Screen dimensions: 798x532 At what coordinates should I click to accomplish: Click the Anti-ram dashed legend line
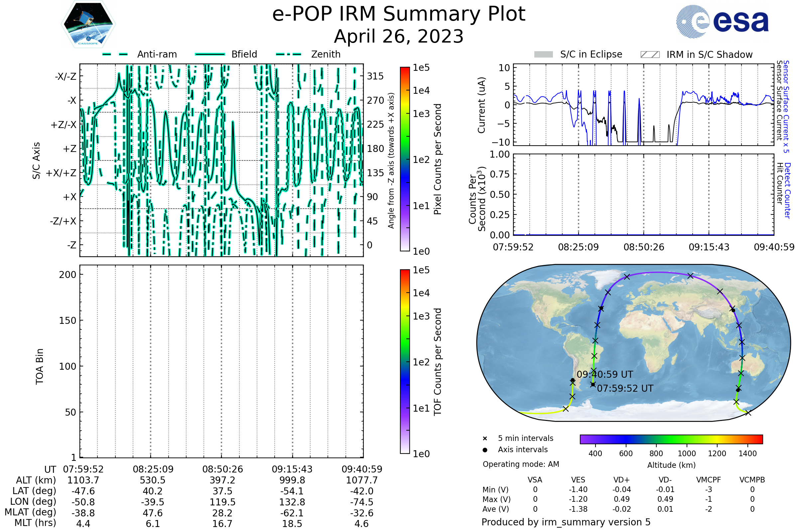[115, 54]
